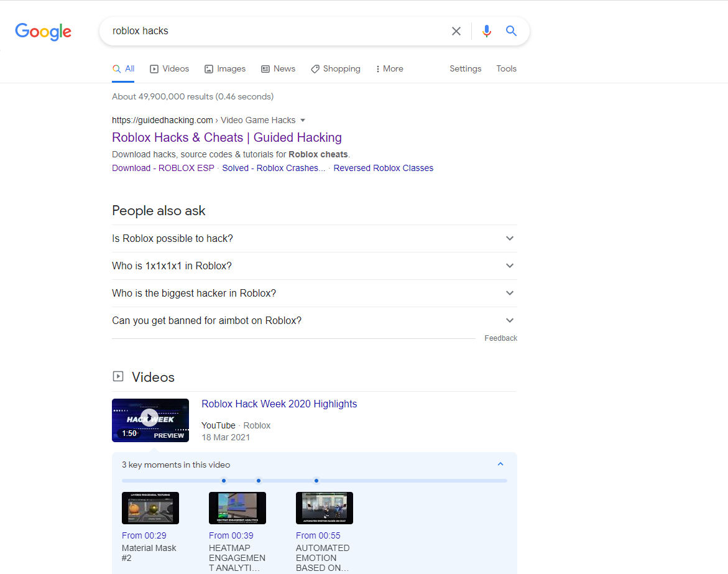Image resolution: width=728 pixels, height=574 pixels.
Task: Open search Settings
Action: (x=465, y=69)
